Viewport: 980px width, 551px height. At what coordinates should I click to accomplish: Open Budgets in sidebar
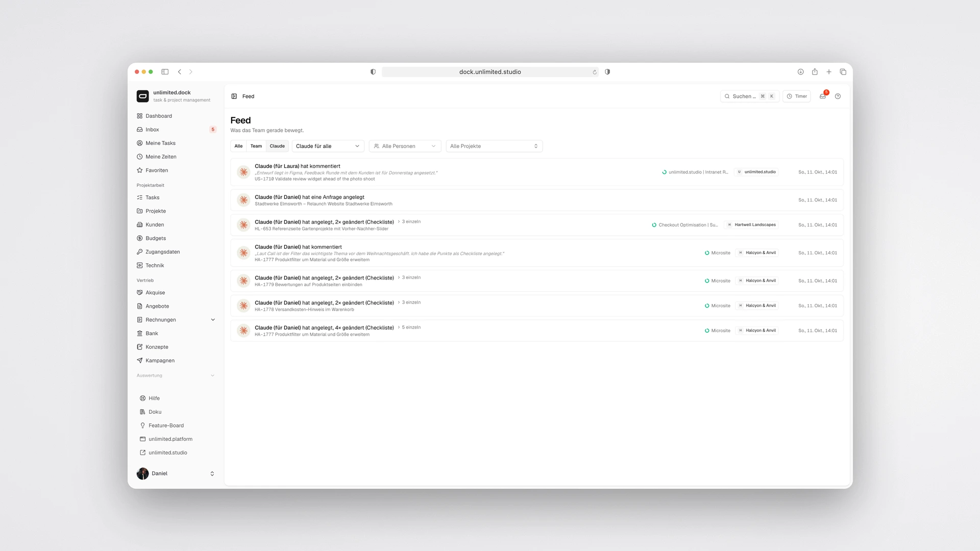tap(176, 238)
